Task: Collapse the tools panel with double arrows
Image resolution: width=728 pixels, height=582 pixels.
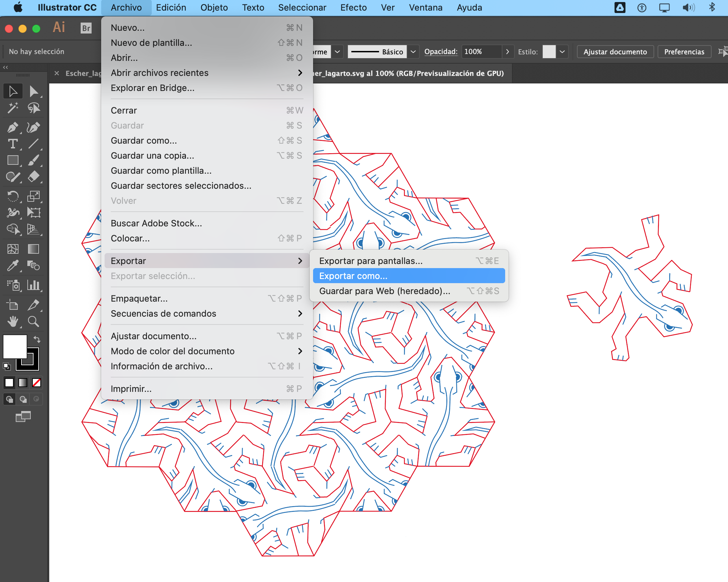Action: (x=5, y=67)
